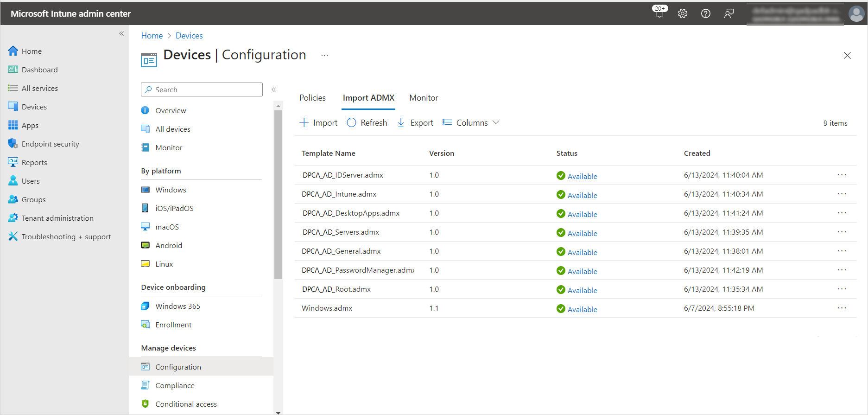Screen dimensions: 868x415
Task: Open more options for Windows.admx row
Action: click(x=842, y=308)
